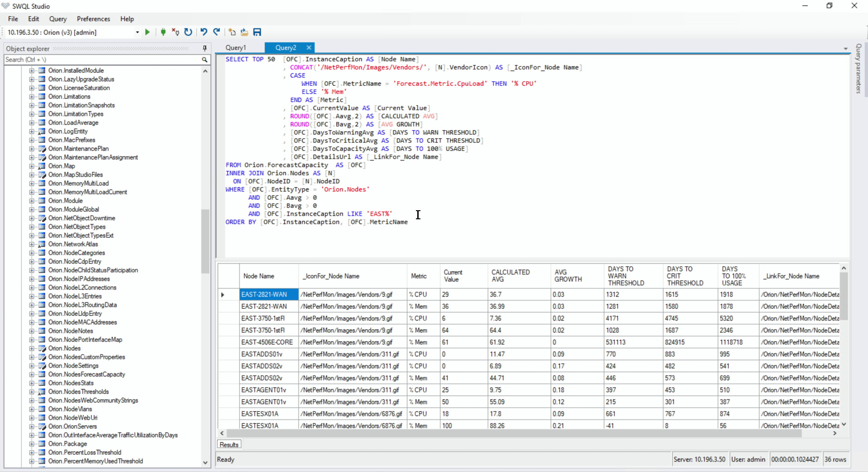Toggle the Object explorer pin
Screen dimensions: 868x472
(204, 48)
